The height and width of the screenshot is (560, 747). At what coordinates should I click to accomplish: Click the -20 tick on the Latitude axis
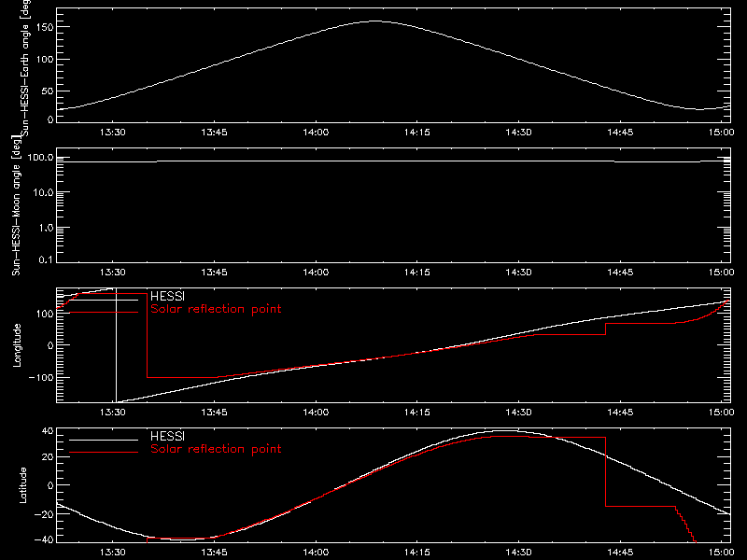pyautogui.click(x=44, y=514)
